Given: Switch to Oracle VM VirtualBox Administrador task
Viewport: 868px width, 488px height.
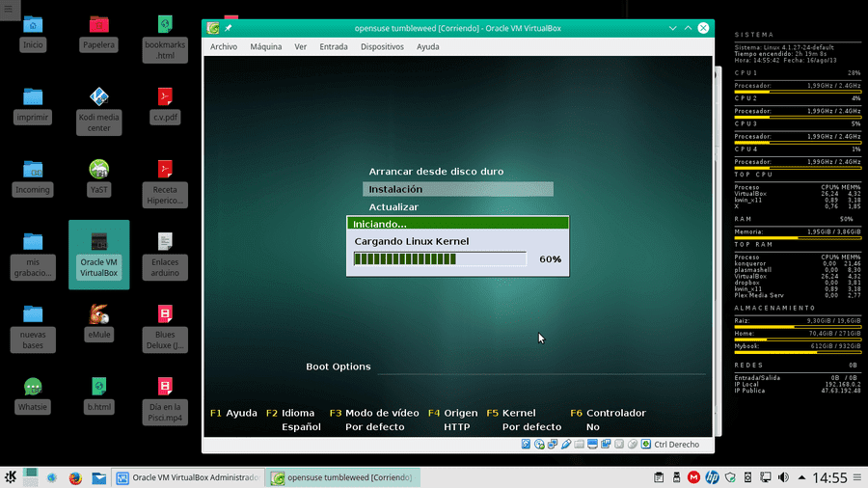Looking at the screenshot, I should (x=188, y=477).
